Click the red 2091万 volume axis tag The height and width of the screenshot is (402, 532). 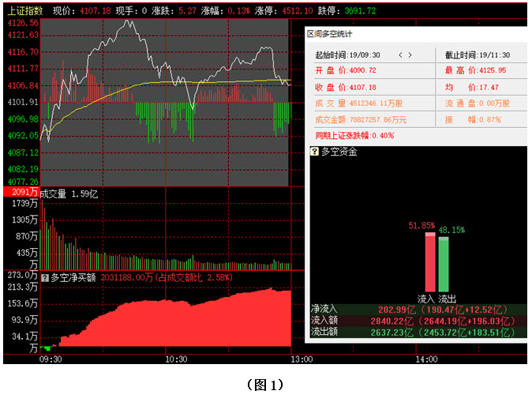coord(20,193)
